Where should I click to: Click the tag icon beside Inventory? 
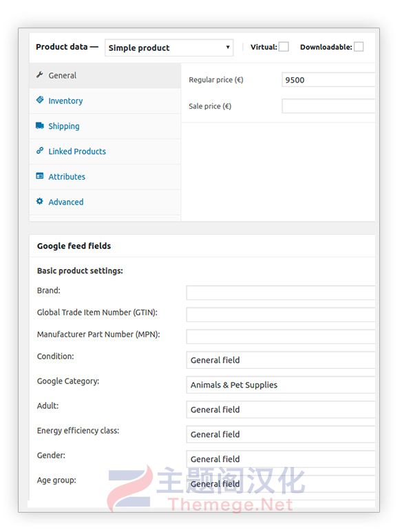click(x=40, y=100)
